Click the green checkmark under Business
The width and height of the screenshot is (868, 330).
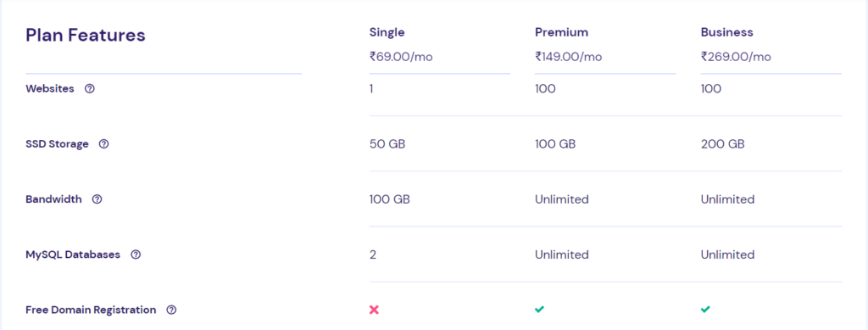coord(705,310)
